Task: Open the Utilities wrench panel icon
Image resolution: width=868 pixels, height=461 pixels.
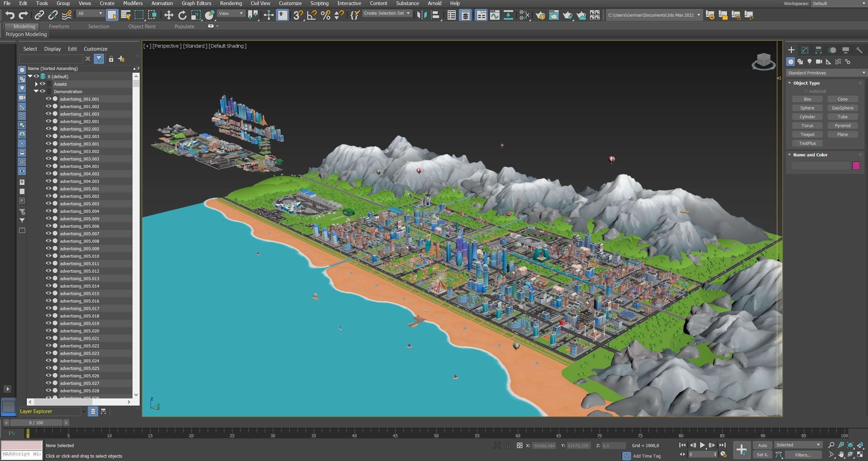Action: click(859, 50)
